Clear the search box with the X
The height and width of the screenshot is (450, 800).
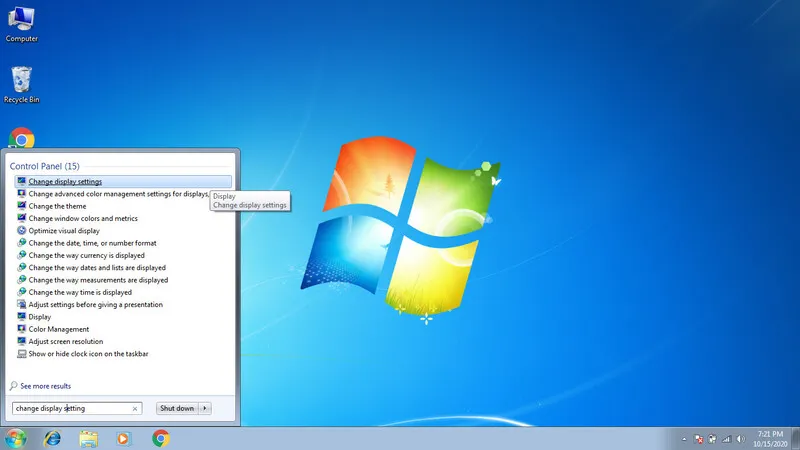click(x=135, y=409)
